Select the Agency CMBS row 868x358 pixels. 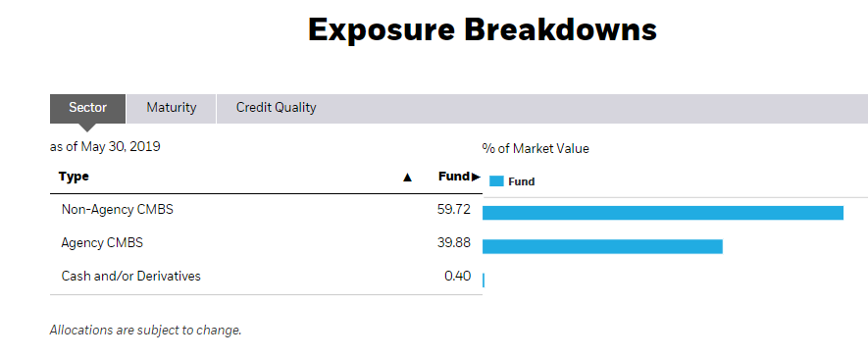tap(266, 243)
